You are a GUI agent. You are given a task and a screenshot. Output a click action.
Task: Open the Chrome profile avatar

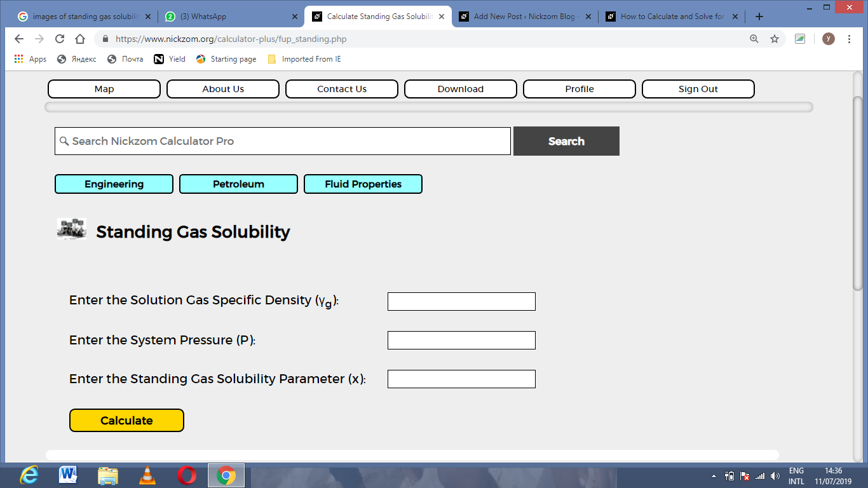[829, 39]
